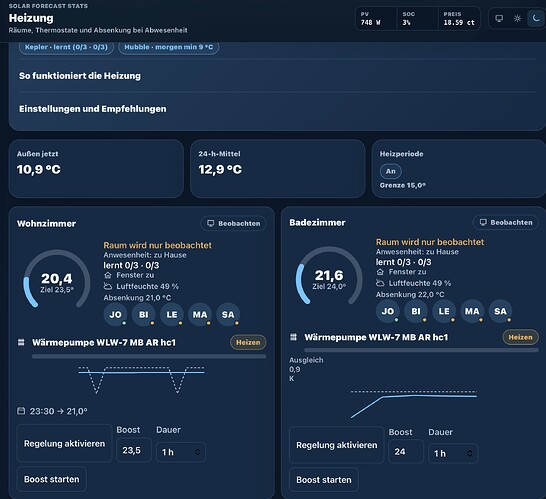Click the Boost input showing 24
The image size is (546, 499).
click(406, 452)
